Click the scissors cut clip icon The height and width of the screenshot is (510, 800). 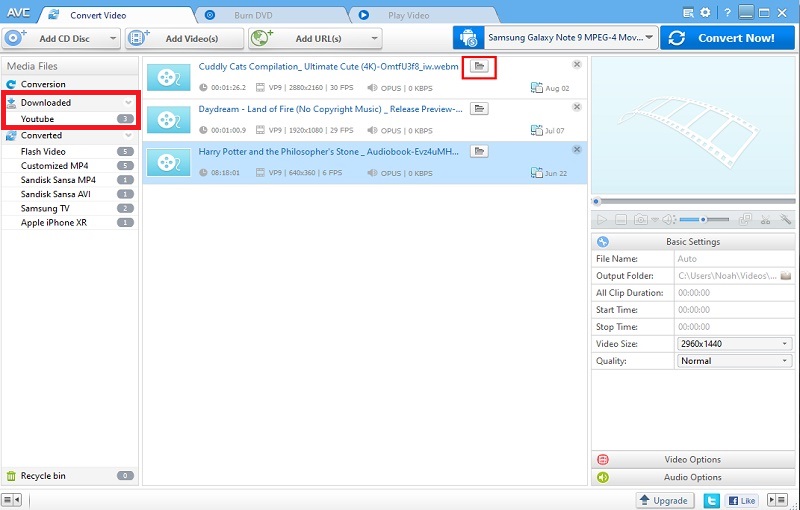(765, 220)
